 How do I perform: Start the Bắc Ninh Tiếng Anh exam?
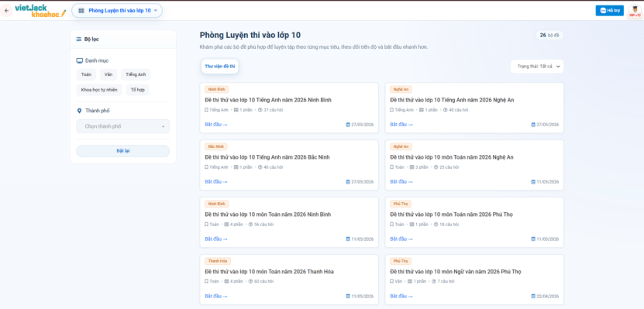tap(216, 181)
